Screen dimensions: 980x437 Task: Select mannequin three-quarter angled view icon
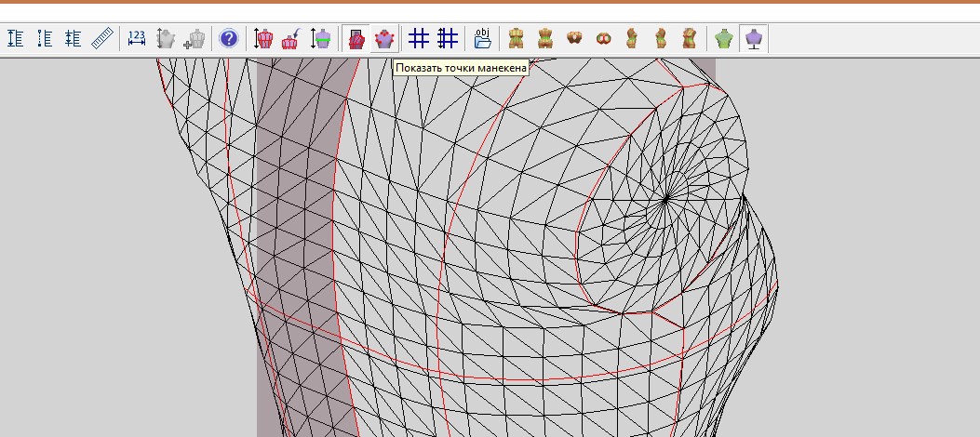tap(689, 39)
